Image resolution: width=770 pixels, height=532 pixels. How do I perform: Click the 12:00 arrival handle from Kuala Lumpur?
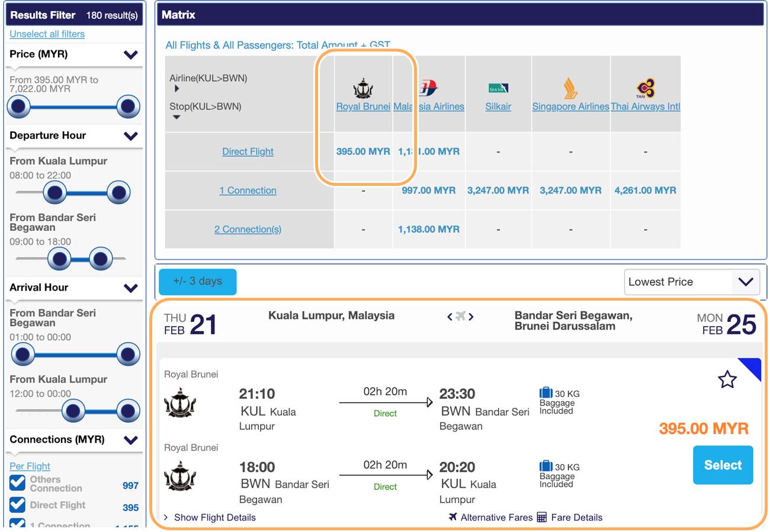point(73,411)
